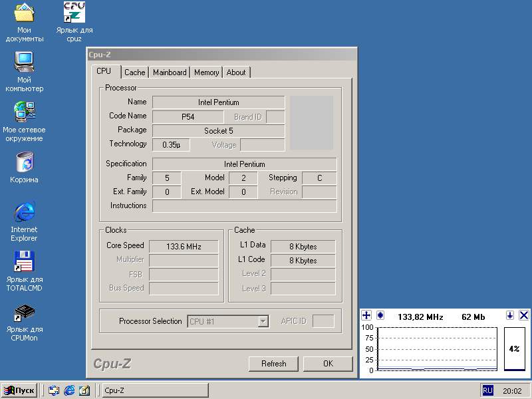Open the About tab
The image size is (532, 399).
(x=236, y=72)
